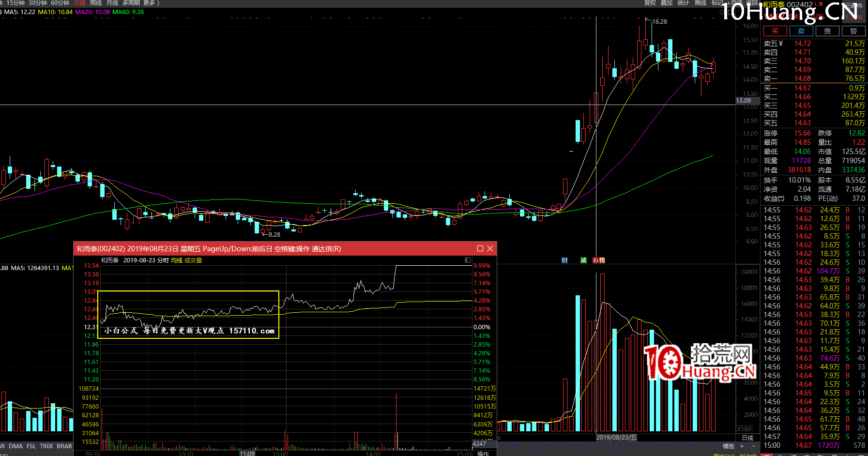
Task: Click the 财 financial marker icon
Action: pyautogui.click(x=564, y=260)
